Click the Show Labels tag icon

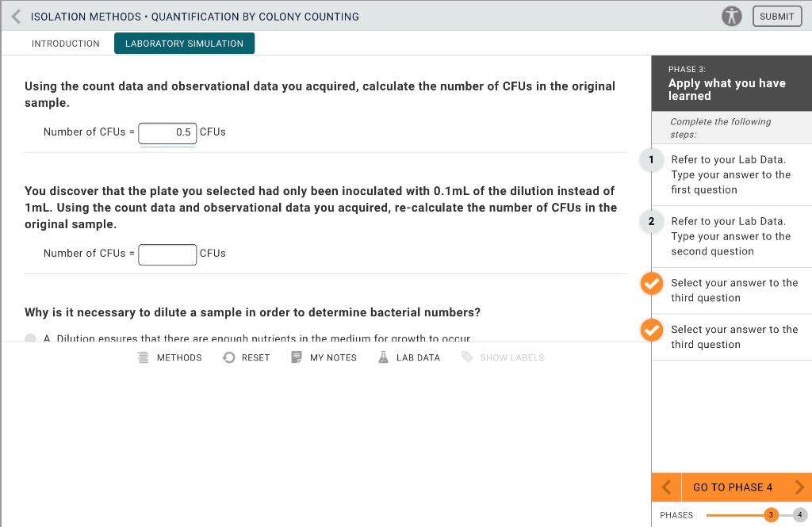tap(467, 357)
